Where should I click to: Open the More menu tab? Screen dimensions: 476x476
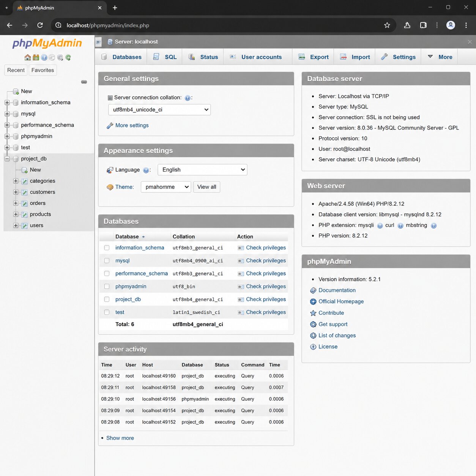coord(440,57)
